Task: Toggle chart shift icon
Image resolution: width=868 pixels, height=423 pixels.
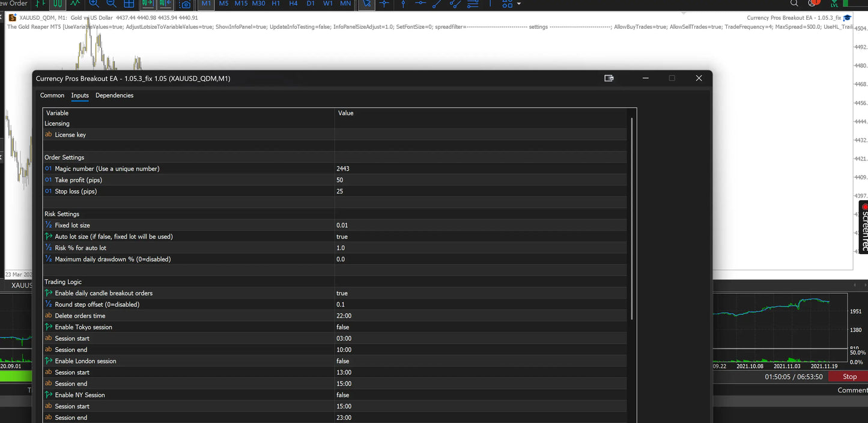Action: (x=165, y=4)
